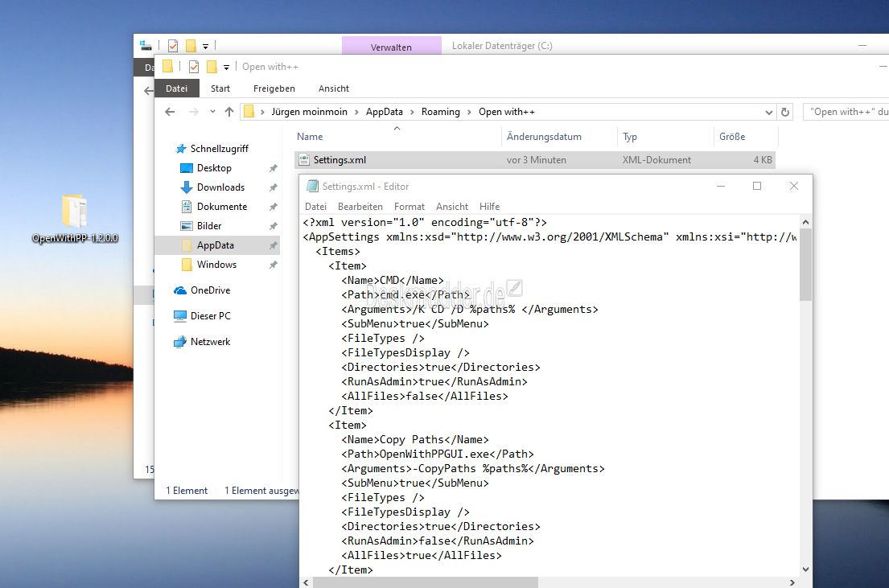Open the quick access dropdown in the Lokaler Datenträger window
The width and height of the screenshot is (889, 588).
[x=205, y=46]
